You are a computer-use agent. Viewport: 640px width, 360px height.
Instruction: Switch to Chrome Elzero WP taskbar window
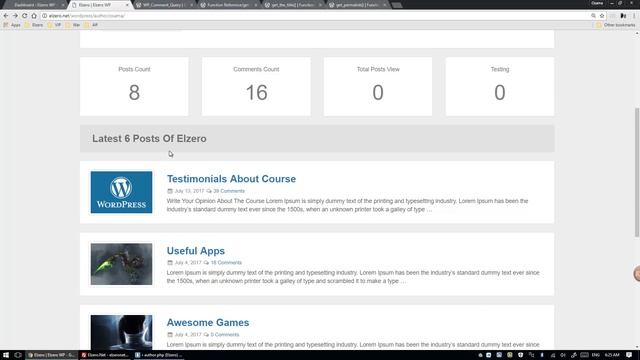click(x=51, y=355)
